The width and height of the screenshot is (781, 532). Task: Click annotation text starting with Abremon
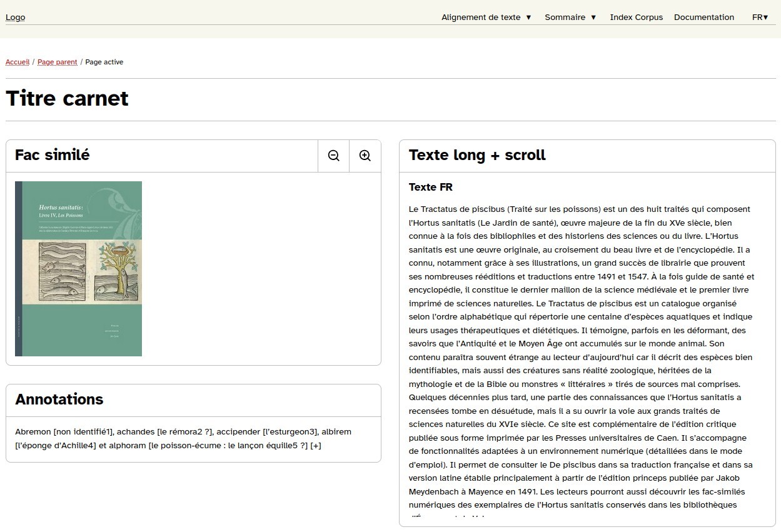pos(183,438)
